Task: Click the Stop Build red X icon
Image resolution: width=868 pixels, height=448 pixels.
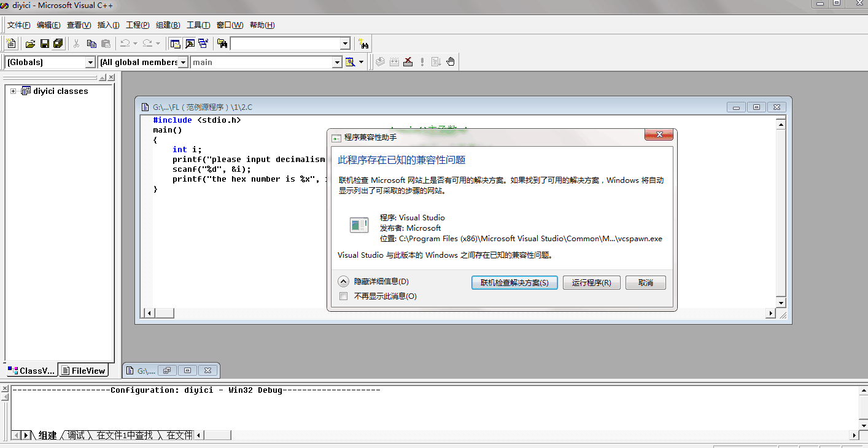Action: pyautogui.click(x=408, y=62)
